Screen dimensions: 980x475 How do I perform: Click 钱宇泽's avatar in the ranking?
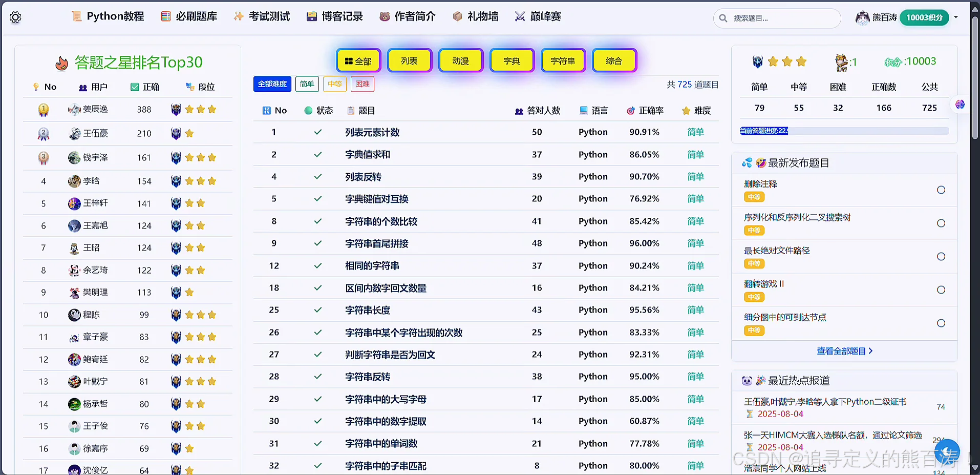tap(74, 158)
